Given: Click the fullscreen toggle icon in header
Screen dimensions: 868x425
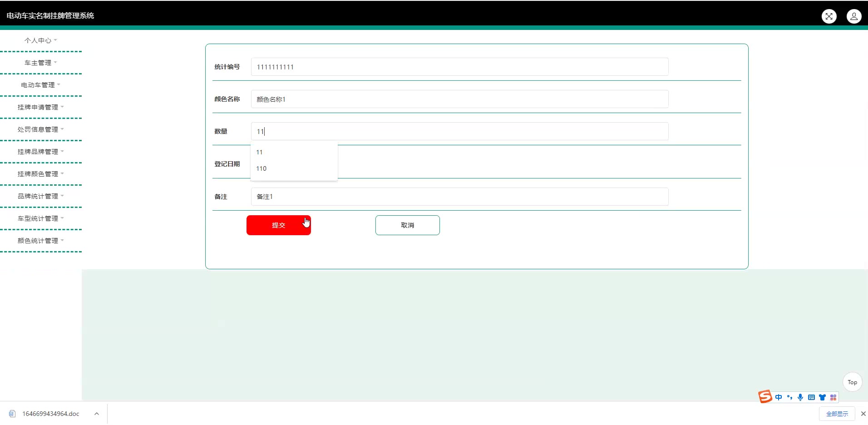Looking at the screenshot, I should pos(829,16).
